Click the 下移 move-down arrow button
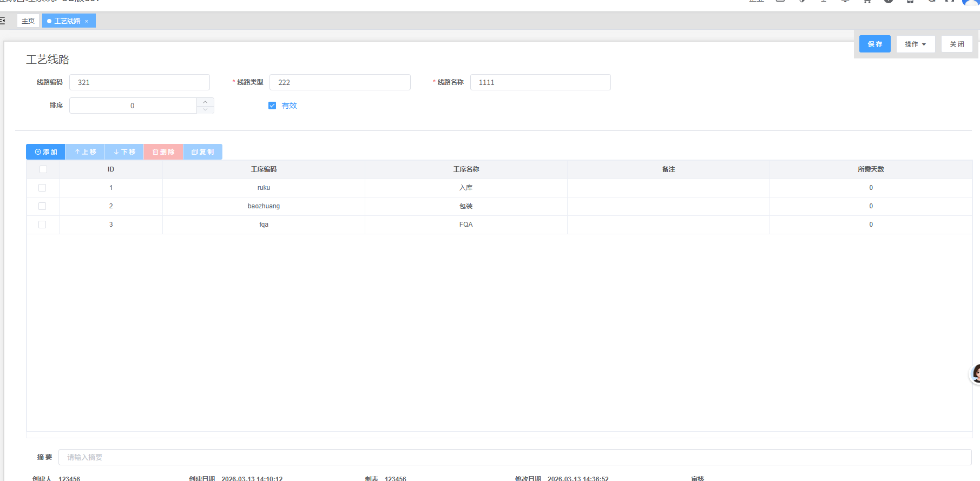Screen dimensions: 980x481 coord(124,152)
